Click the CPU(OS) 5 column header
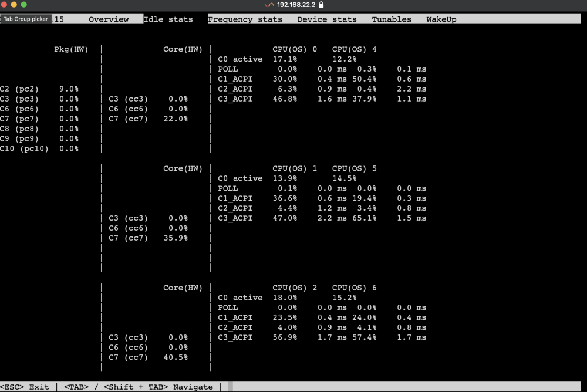The height and width of the screenshot is (392, 587). (x=354, y=168)
